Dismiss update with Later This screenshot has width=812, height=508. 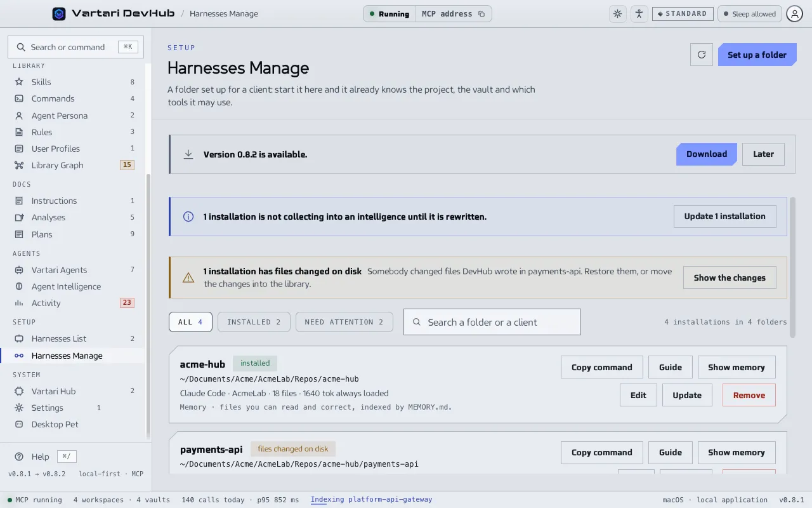coord(763,154)
